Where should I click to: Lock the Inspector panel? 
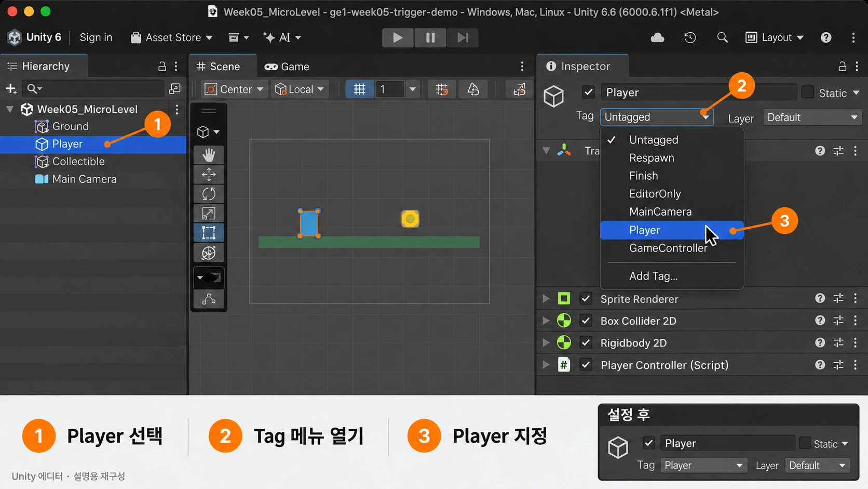pyautogui.click(x=842, y=67)
